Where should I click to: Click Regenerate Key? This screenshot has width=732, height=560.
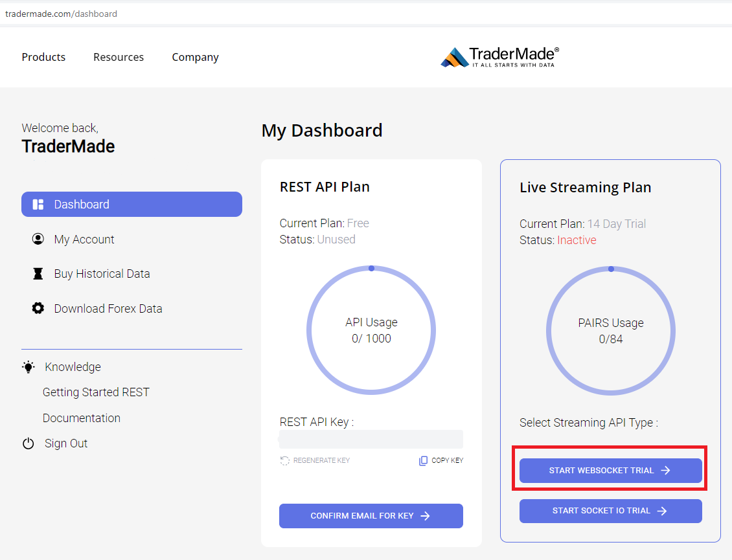pos(315,460)
